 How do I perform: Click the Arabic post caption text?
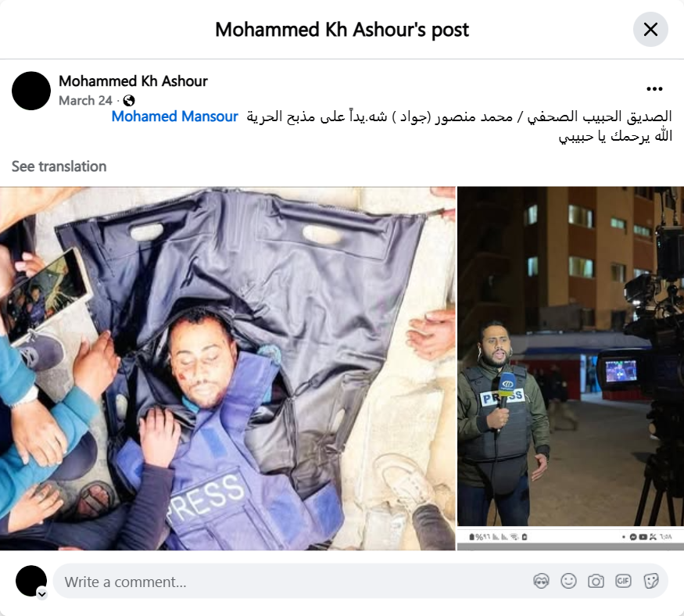point(458,127)
